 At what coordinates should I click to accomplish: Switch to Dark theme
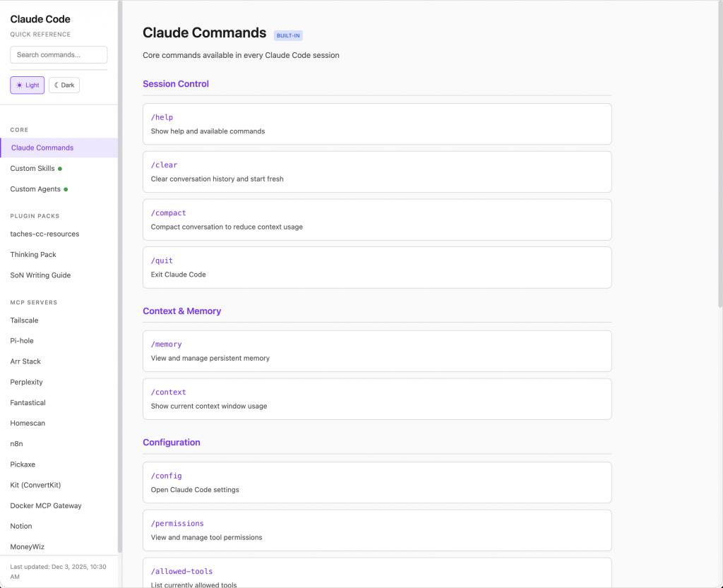(64, 85)
